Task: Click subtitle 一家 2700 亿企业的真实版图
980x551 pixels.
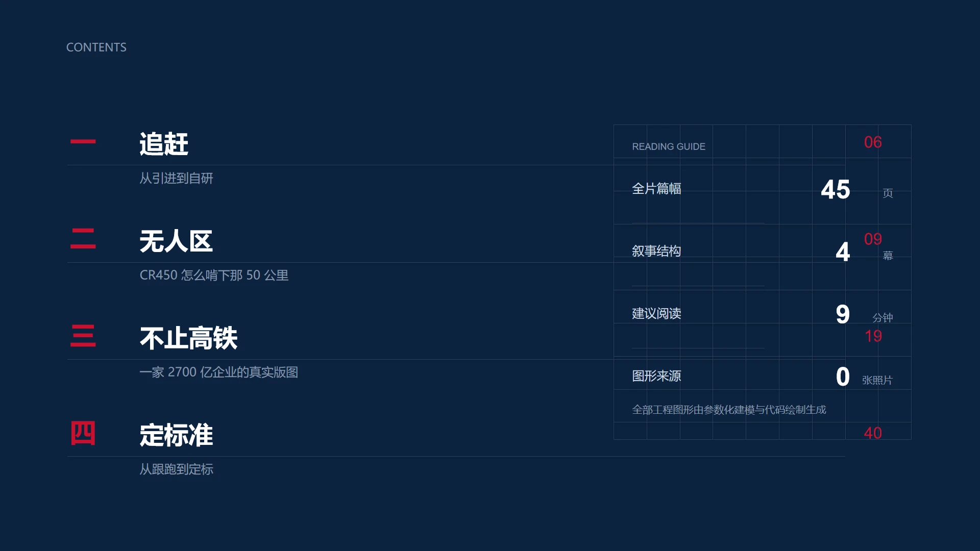Action: [218, 372]
